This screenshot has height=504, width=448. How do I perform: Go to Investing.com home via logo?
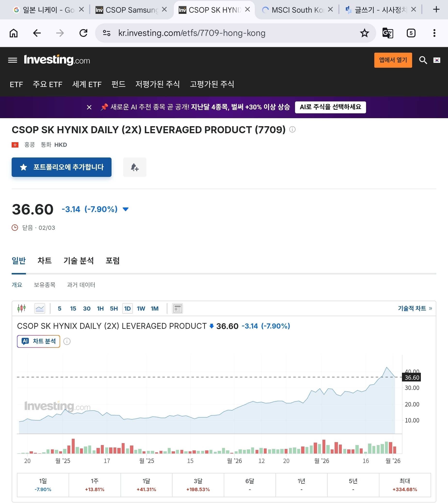point(57,60)
